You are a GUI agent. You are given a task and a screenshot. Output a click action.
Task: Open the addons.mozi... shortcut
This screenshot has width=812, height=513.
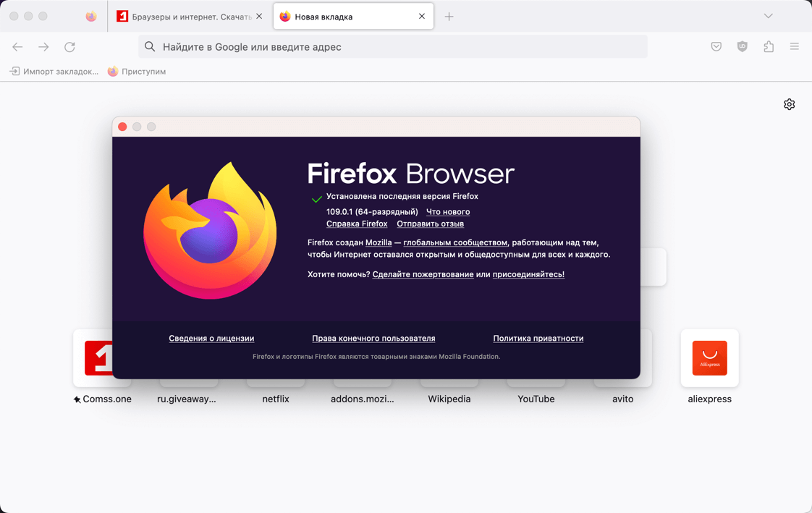363,399
